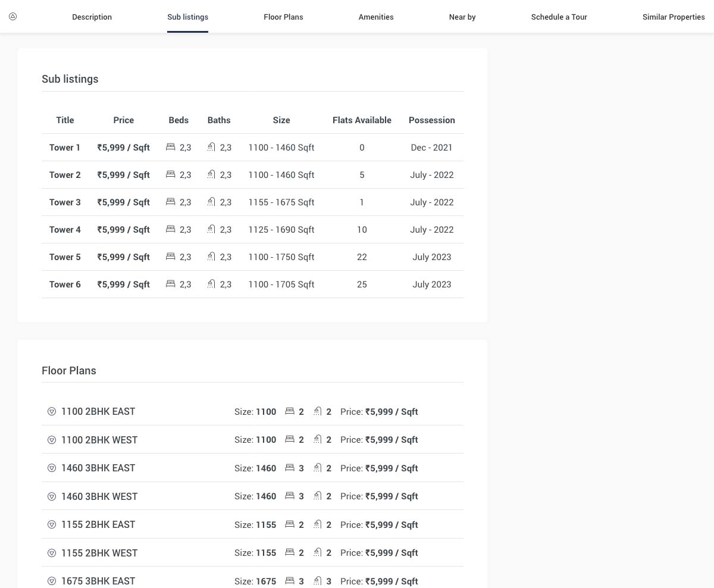This screenshot has width=714, height=588.
Task: Select the Tower 1 title cell
Action: pyautogui.click(x=65, y=148)
